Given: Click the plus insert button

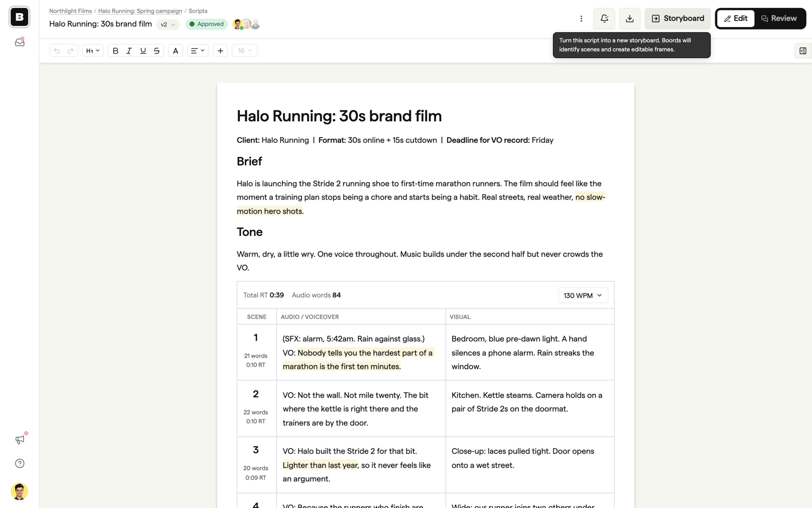Looking at the screenshot, I should point(220,51).
